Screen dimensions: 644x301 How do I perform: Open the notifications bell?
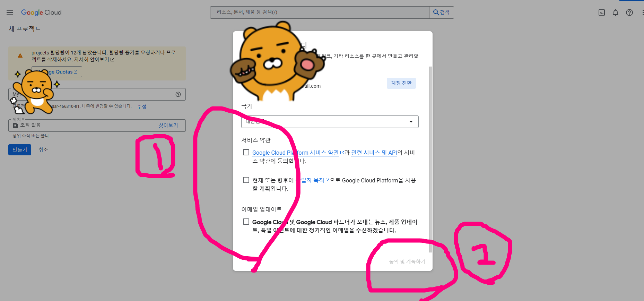tap(616, 12)
